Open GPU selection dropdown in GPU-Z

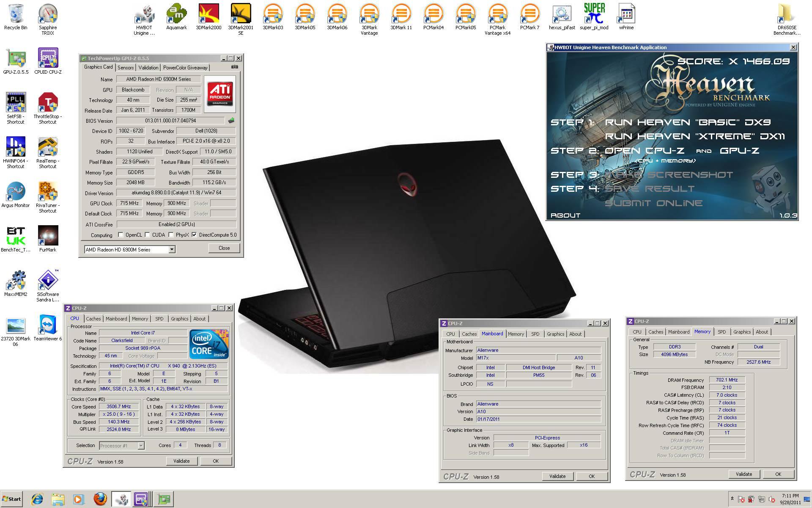pyautogui.click(x=172, y=250)
